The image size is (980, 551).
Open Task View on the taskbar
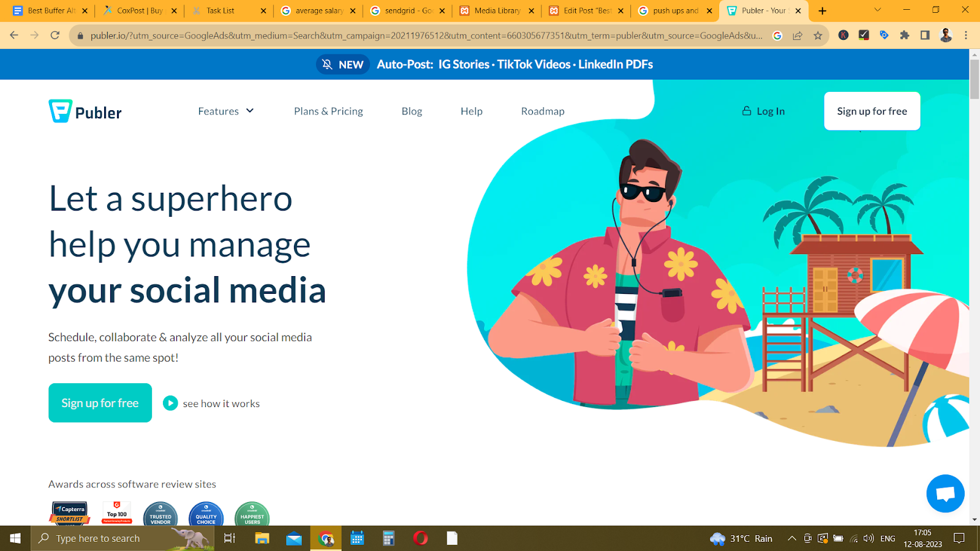(230, 538)
